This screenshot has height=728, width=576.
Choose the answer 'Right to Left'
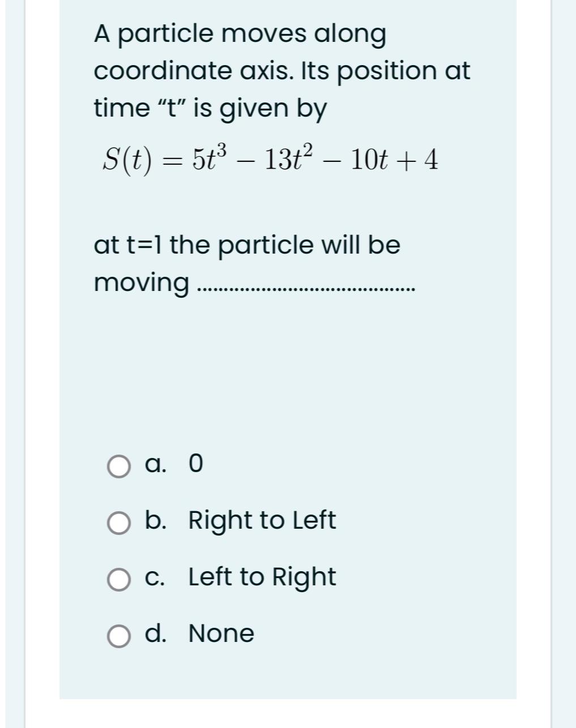point(261,520)
